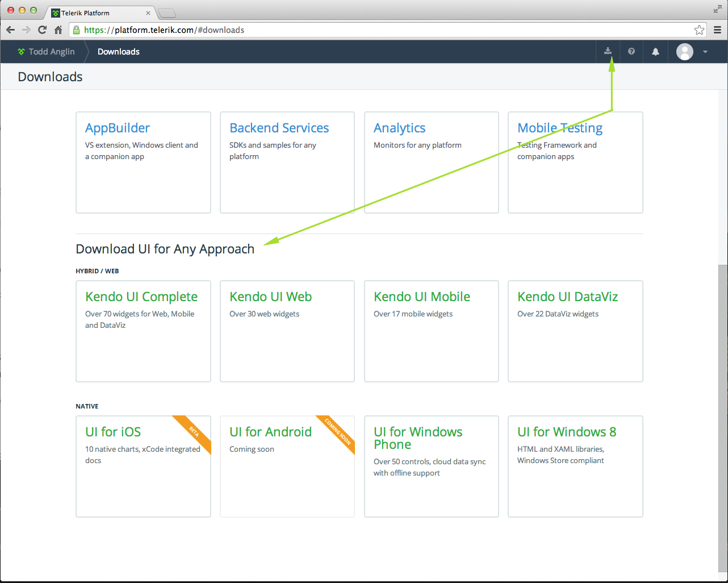Click the 'HYBRID / WEB' section label
The height and width of the screenshot is (583, 728).
[97, 271]
